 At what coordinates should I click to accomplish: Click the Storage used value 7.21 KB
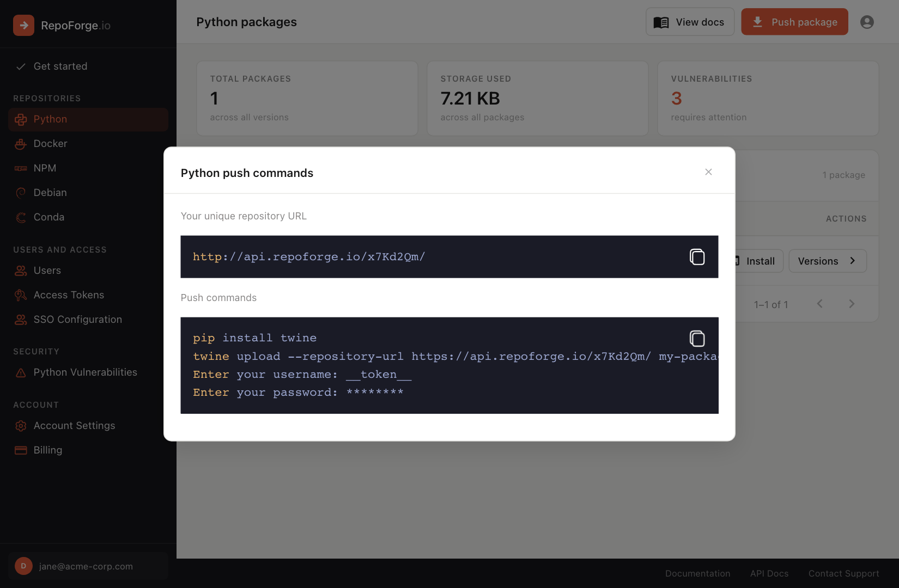pos(470,99)
